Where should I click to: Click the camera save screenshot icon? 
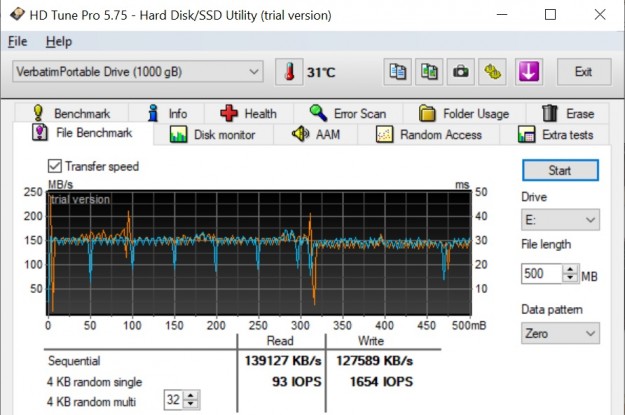coord(460,72)
